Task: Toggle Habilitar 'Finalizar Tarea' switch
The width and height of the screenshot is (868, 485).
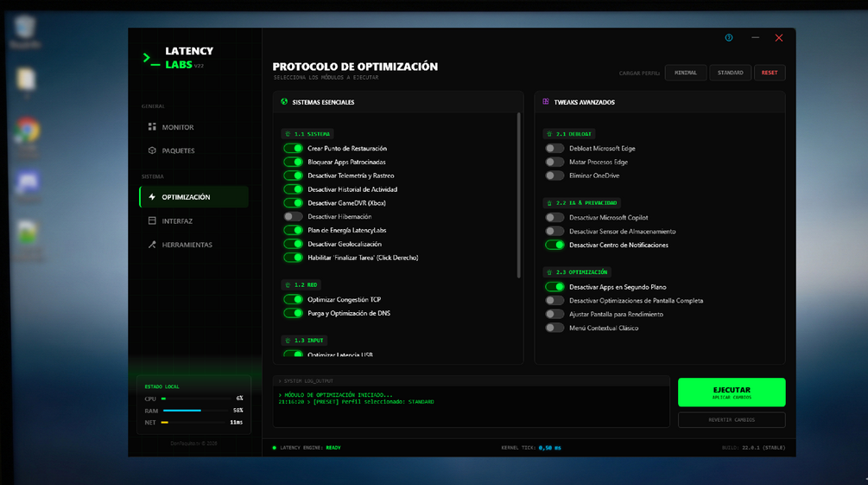Action: point(294,258)
